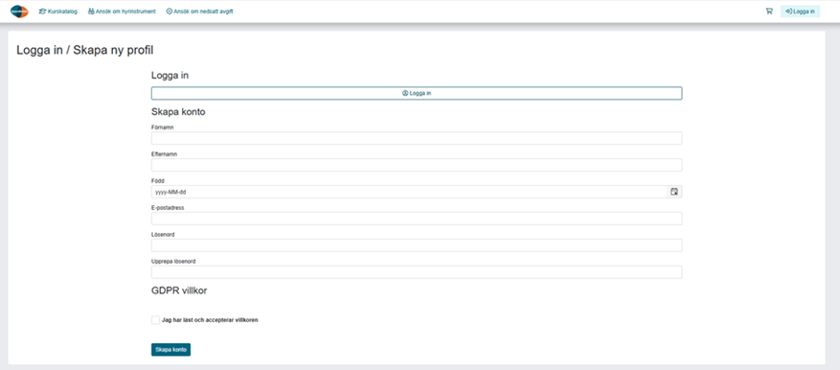Click into the Lösenord field
Viewport: 840px width, 370px height.
click(416, 245)
